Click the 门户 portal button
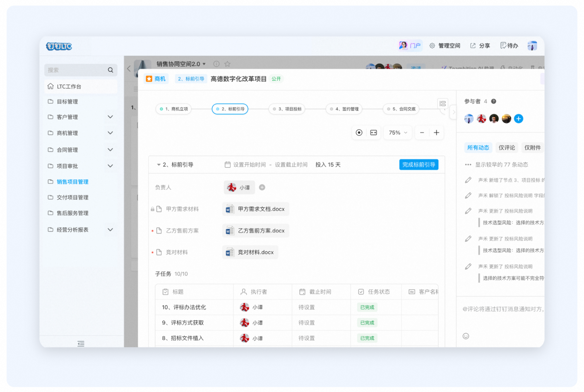The width and height of the screenshot is (584, 392). 410,46
